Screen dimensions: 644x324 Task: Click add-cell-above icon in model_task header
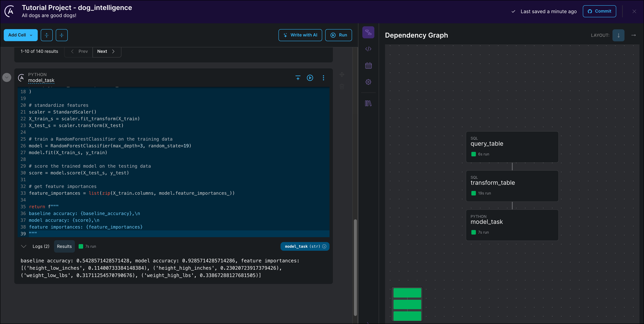(298, 78)
